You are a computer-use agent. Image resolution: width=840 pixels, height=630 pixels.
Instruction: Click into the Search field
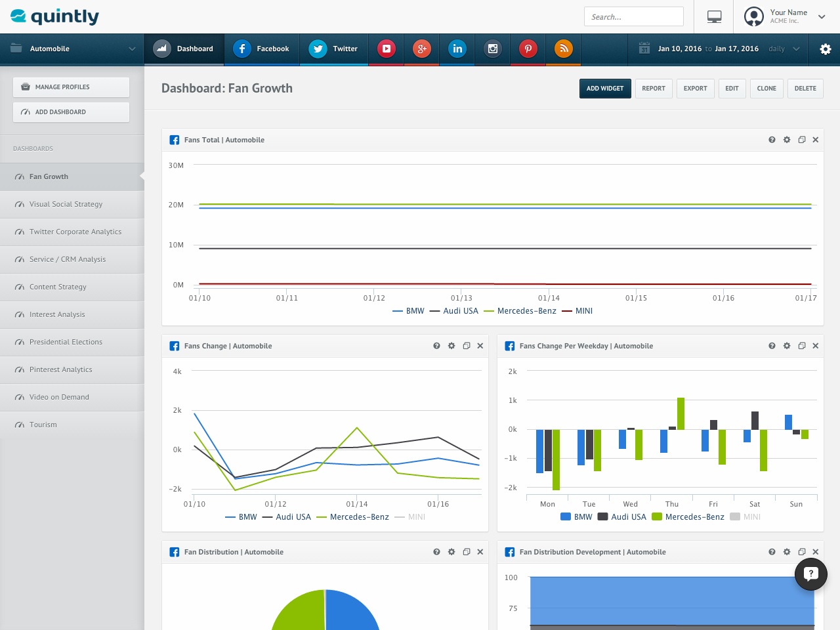point(634,17)
